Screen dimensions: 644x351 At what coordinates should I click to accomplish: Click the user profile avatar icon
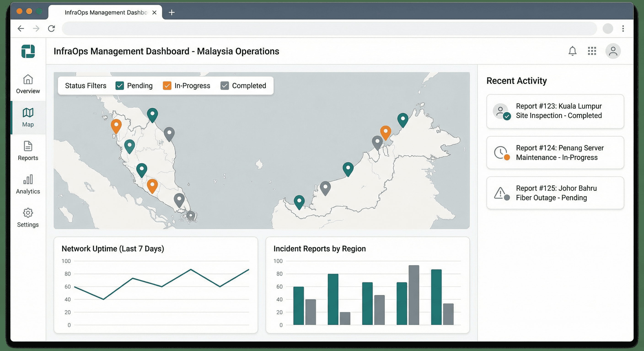tap(613, 51)
